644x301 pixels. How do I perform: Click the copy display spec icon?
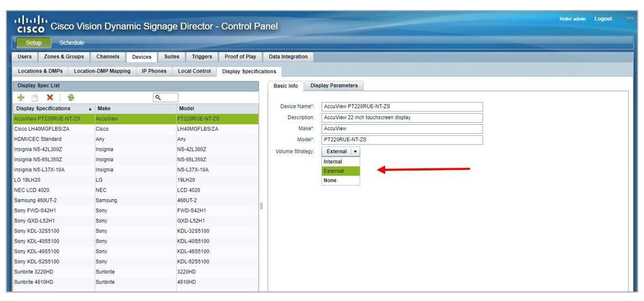click(x=35, y=98)
